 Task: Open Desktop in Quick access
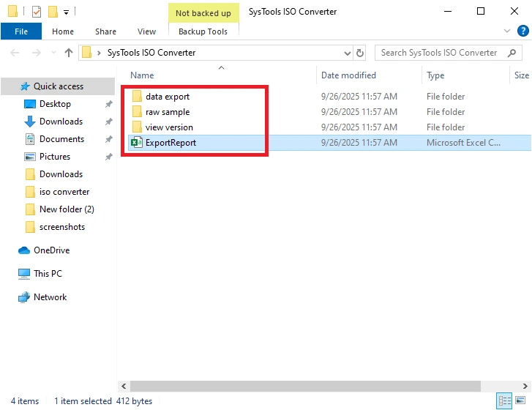click(x=55, y=104)
